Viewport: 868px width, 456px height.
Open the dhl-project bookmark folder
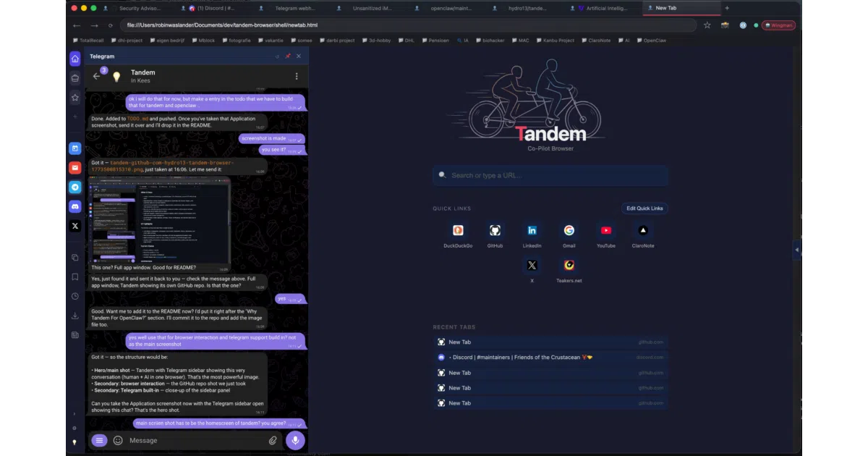pos(126,41)
